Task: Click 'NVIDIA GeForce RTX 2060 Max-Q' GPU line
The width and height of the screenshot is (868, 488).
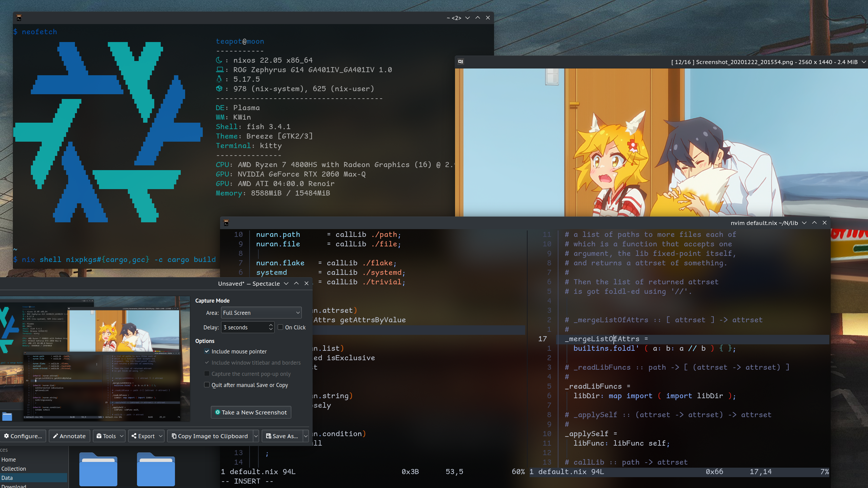Action: pyautogui.click(x=301, y=174)
